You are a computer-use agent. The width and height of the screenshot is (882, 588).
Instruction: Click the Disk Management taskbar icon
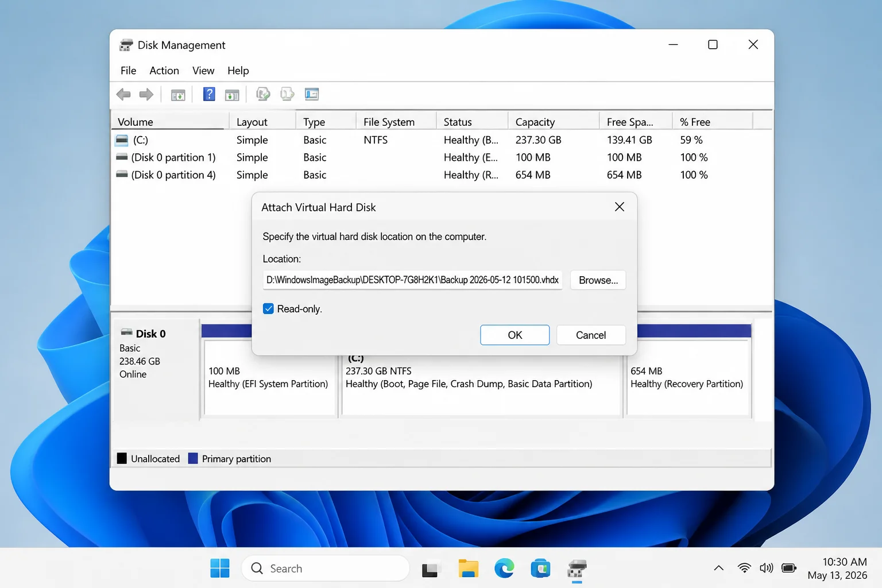coord(577,568)
